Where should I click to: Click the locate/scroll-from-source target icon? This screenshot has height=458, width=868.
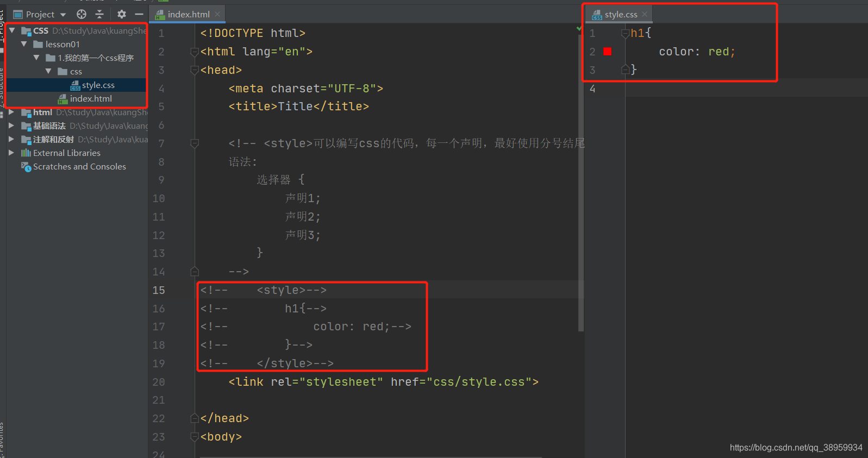[x=82, y=14]
